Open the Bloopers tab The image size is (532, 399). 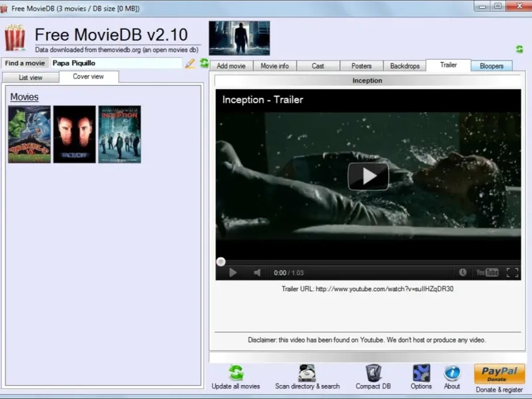click(491, 66)
